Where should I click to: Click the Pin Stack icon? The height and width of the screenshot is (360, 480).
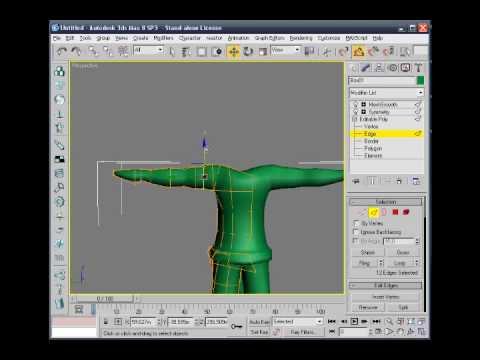356,181
